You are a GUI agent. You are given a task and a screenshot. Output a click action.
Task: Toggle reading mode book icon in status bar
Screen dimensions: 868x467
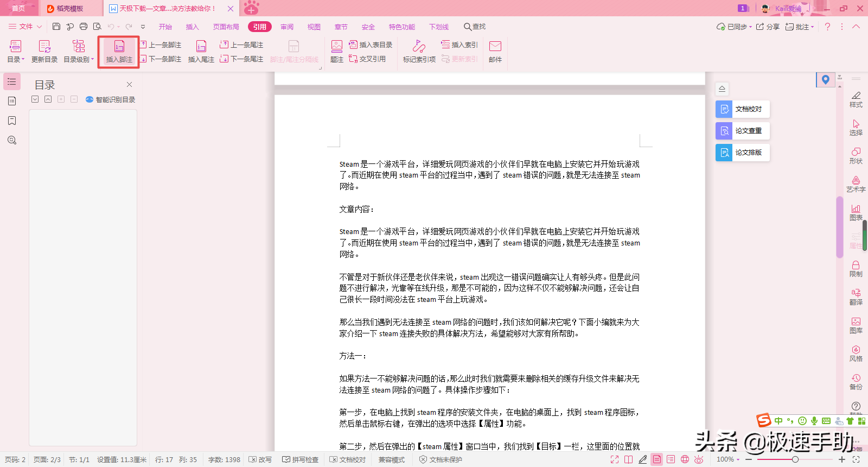point(628,459)
